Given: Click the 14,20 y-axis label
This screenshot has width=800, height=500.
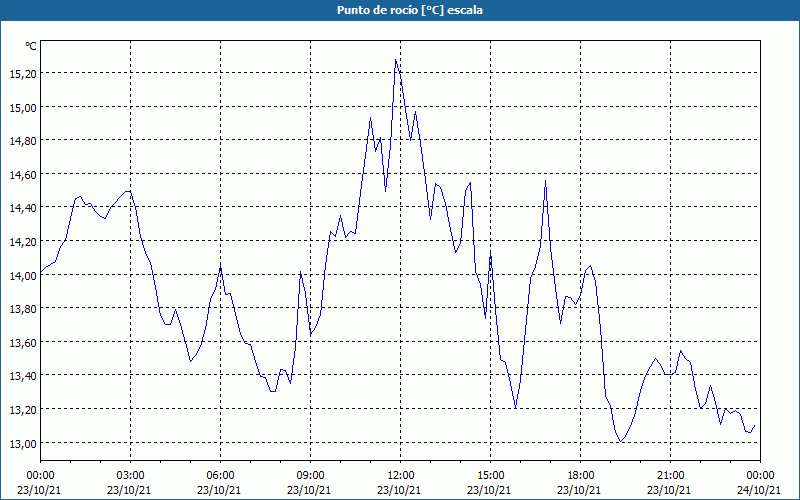Looking at the screenshot, I should click(23, 241).
